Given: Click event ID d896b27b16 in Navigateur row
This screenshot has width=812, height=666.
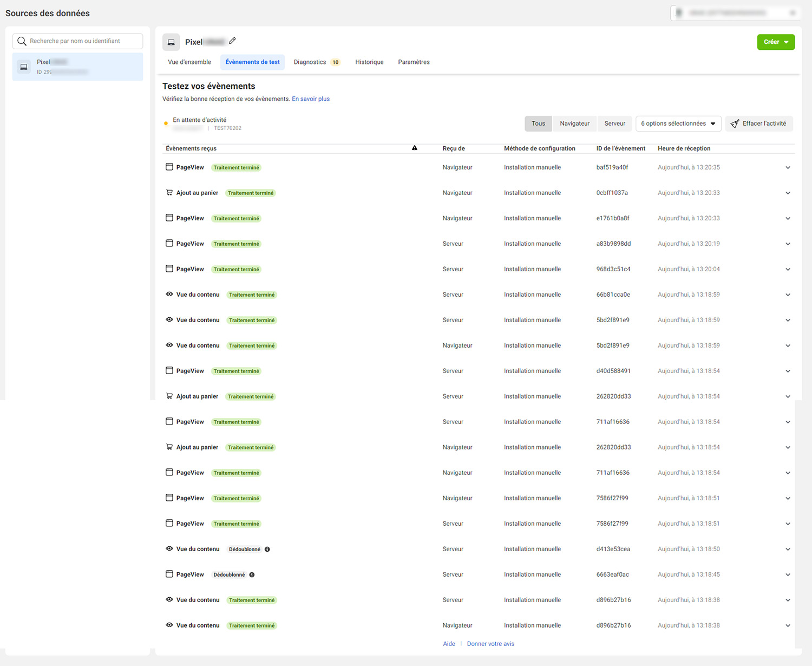Looking at the screenshot, I should 613,625.
